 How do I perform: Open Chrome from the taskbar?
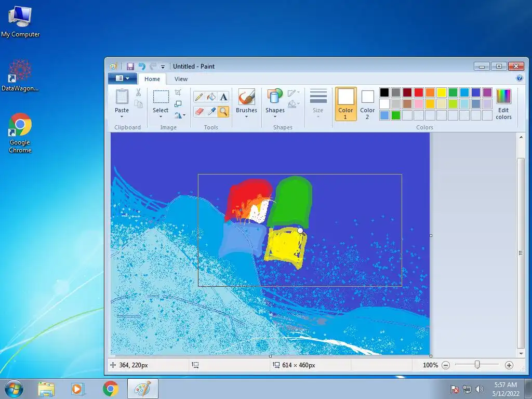[110, 389]
